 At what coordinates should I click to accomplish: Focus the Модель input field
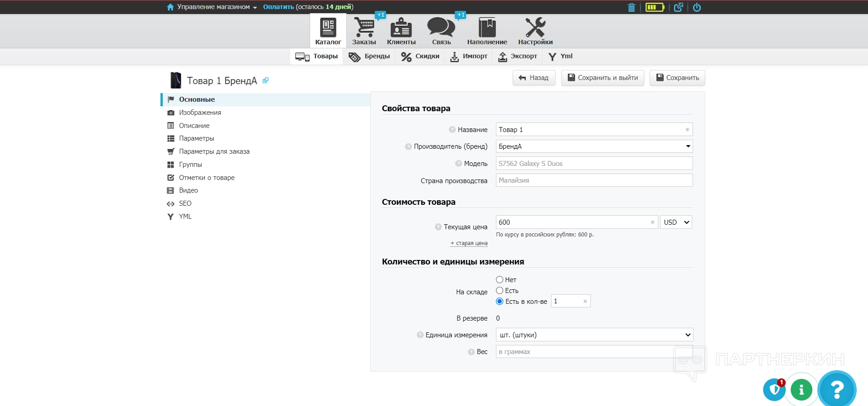[594, 164]
